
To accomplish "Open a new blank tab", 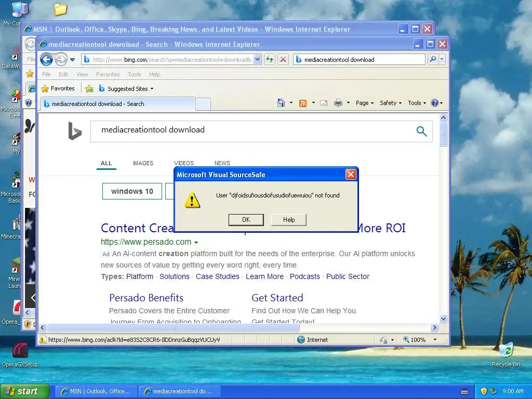I will click(x=203, y=104).
